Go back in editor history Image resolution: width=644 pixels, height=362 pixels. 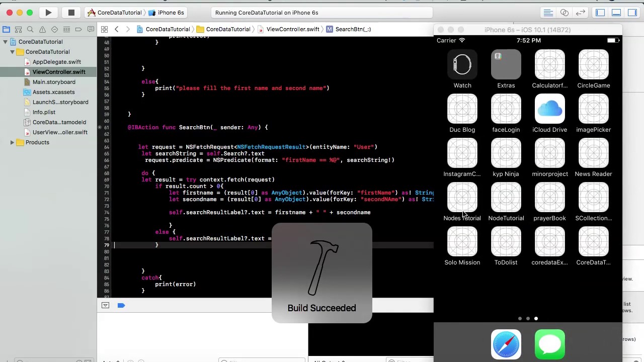click(116, 29)
